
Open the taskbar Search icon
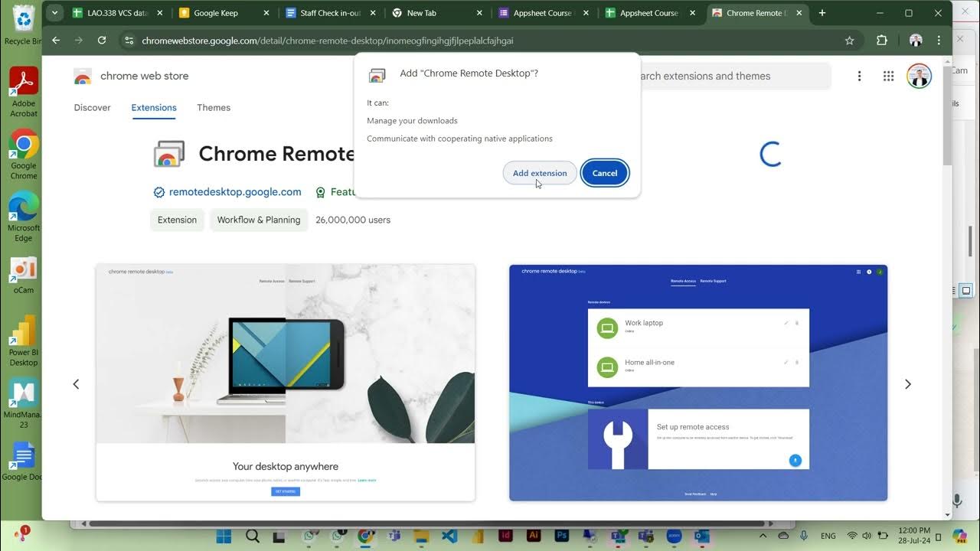click(x=253, y=536)
